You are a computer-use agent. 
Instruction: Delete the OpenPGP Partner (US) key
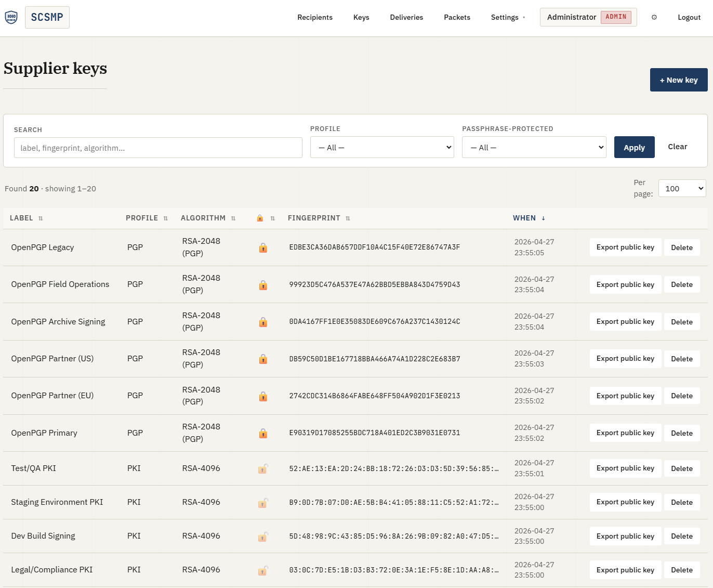click(682, 359)
